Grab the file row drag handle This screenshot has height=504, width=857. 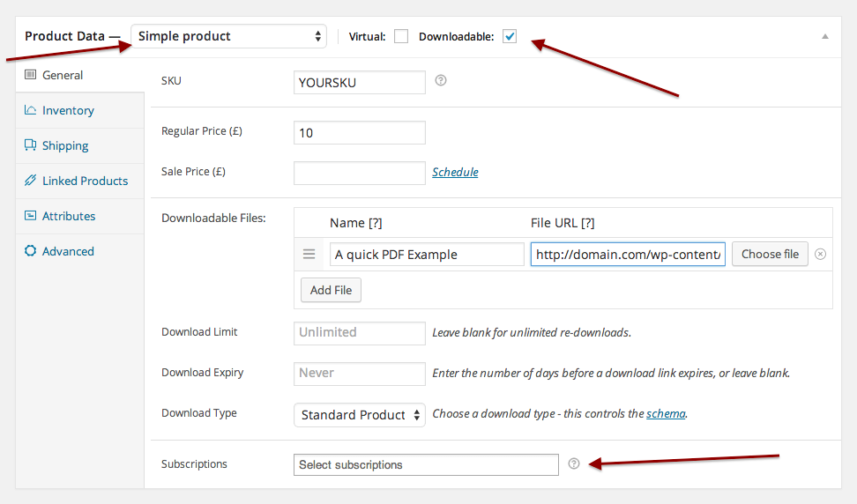tap(309, 255)
